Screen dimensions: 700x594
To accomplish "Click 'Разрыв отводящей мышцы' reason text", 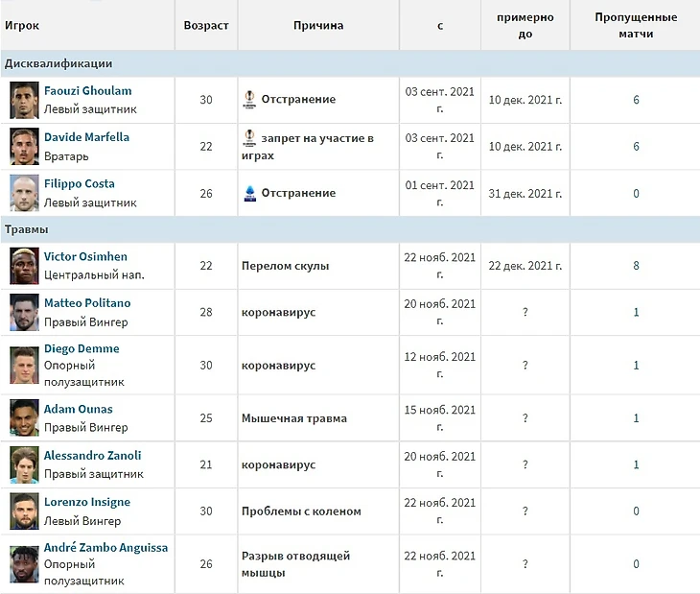I will [x=295, y=564].
